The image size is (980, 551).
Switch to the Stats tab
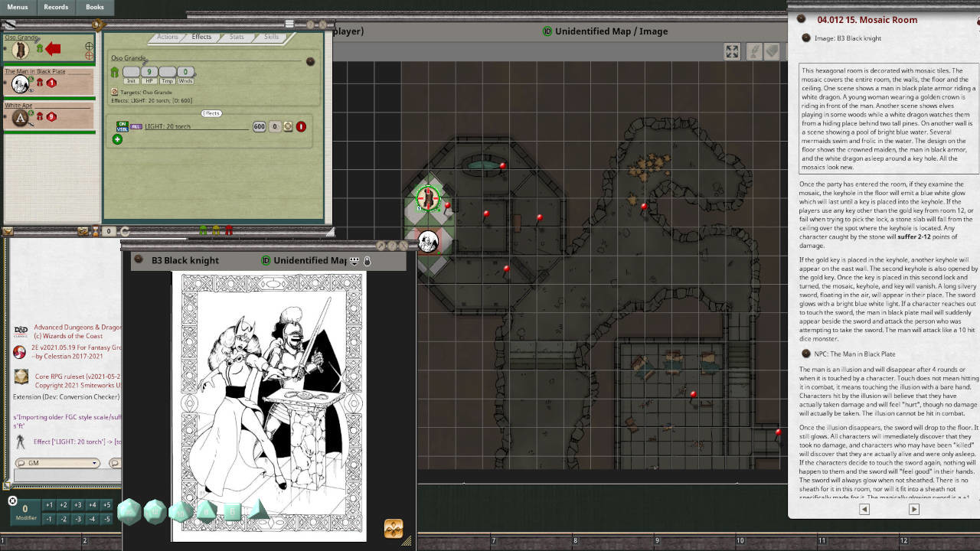(x=237, y=37)
